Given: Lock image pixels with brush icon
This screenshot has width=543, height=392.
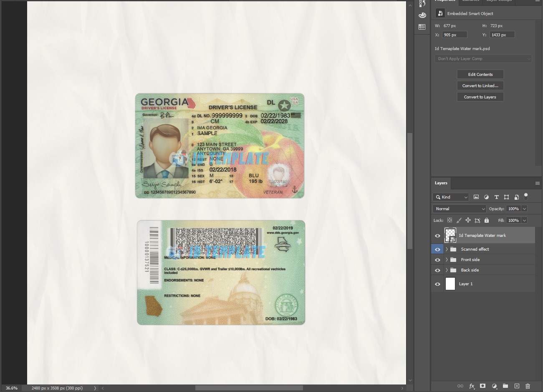Looking at the screenshot, I should pos(459,220).
